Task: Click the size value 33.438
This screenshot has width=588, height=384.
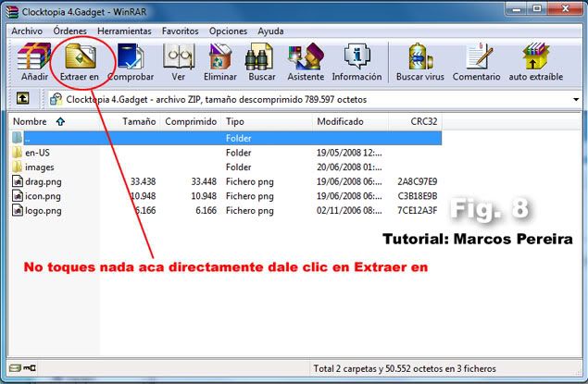Action: (x=143, y=181)
